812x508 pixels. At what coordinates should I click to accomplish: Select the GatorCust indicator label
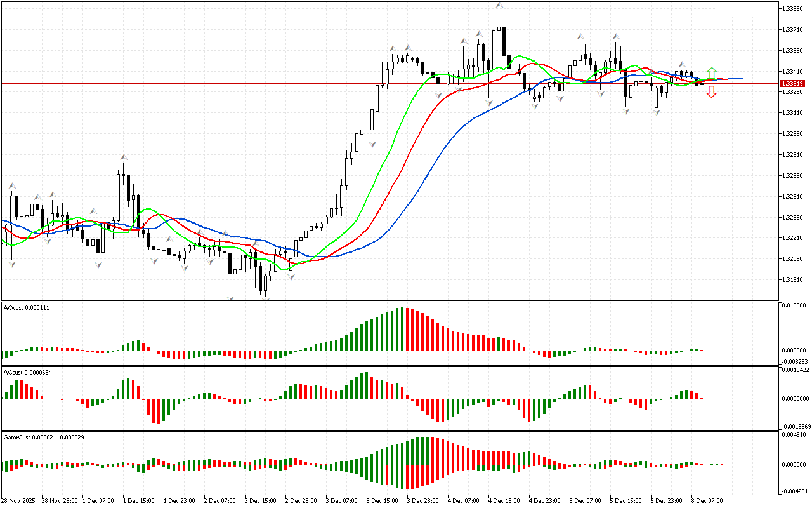pos(44,437)
